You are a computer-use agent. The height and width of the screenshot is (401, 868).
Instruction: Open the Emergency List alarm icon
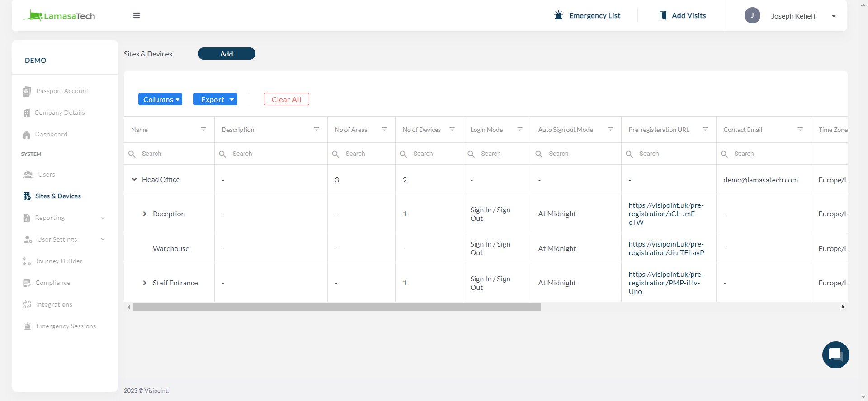pos(559,15)
